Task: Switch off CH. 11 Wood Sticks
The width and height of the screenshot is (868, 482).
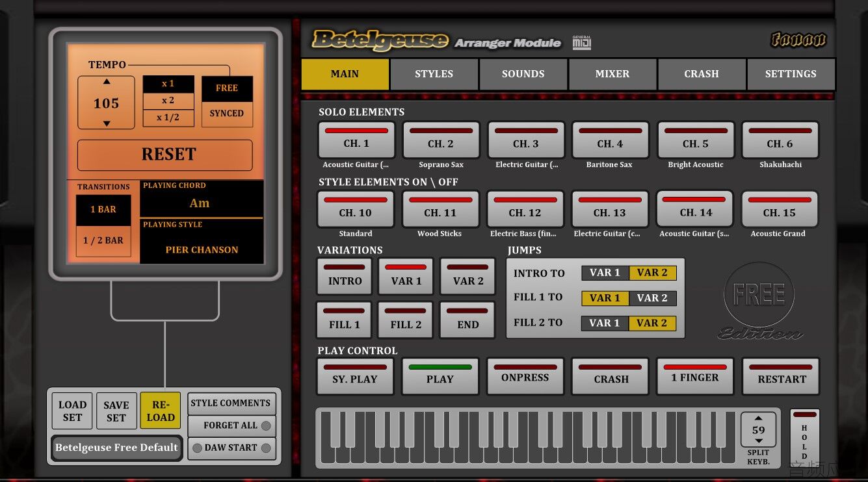Action: click(x=440, y=209)
